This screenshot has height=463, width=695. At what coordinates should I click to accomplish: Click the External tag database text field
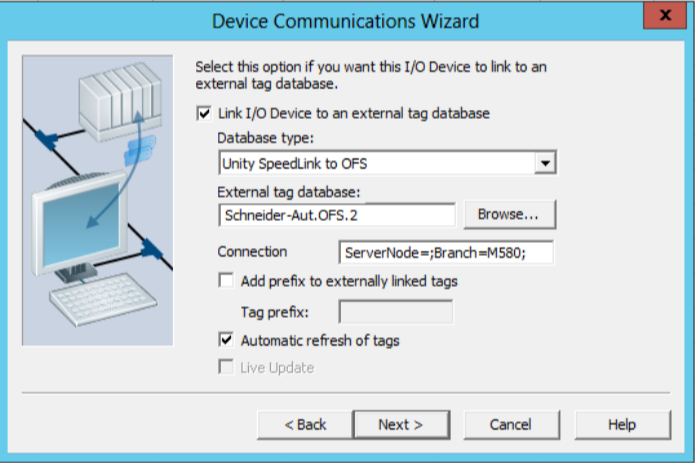tap(337, 215)
